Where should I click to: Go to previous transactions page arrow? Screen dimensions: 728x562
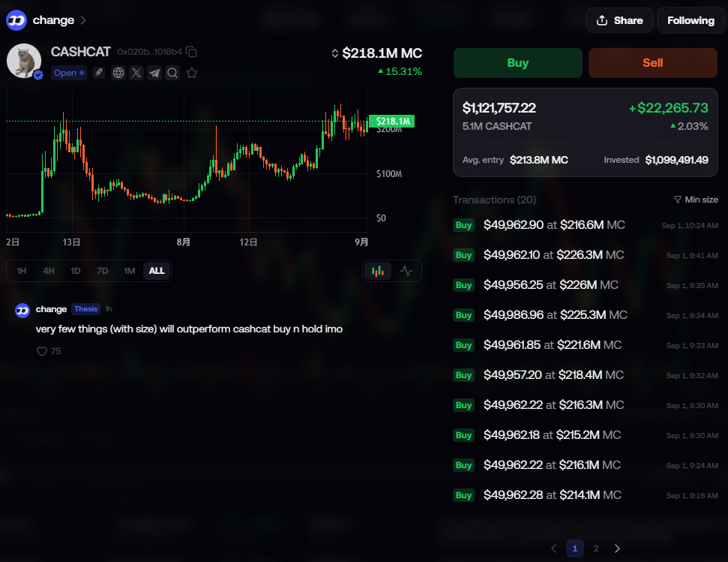point(554,548)
